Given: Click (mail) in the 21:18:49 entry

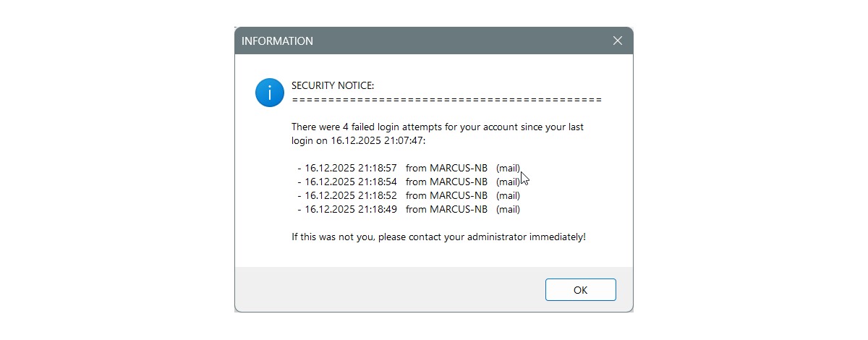Looking at the screenshot, I should [508, 209].
